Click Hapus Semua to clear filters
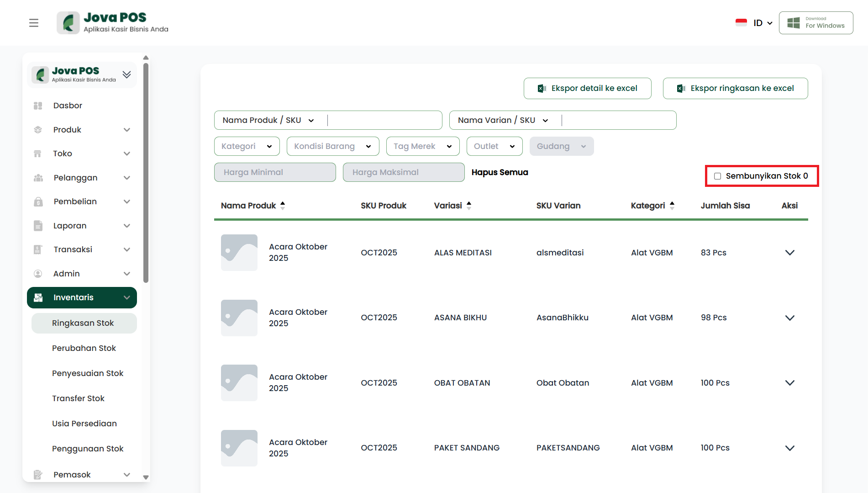This screenshot has width=868, height=493. point(500,172)
